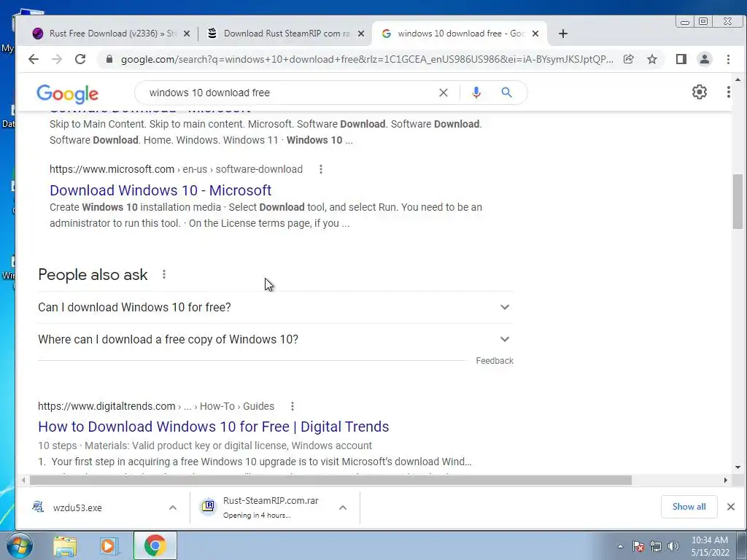This screenshot has height=560, width=747.
Task: Share this page from the address bar
Action: (x=628, y=59)
